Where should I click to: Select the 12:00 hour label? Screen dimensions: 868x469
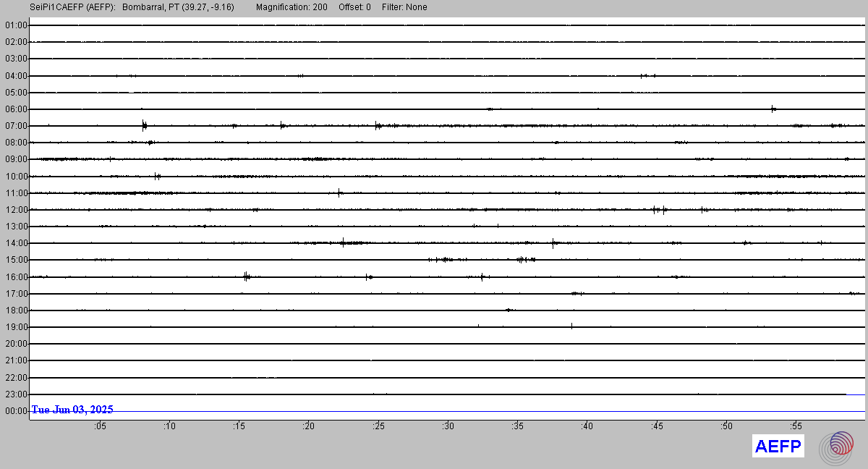[x=16, y=210]
